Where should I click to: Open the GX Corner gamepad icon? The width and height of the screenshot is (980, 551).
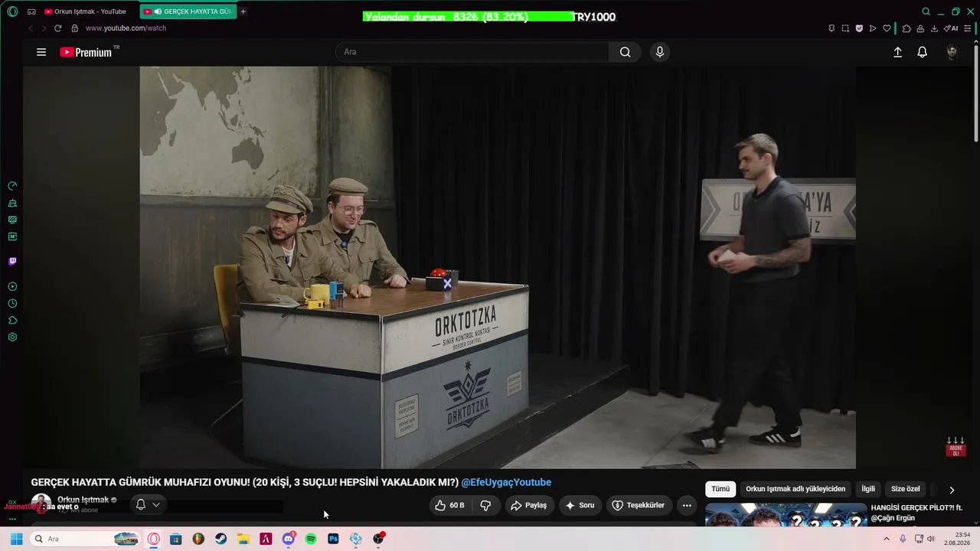(31, 11)
